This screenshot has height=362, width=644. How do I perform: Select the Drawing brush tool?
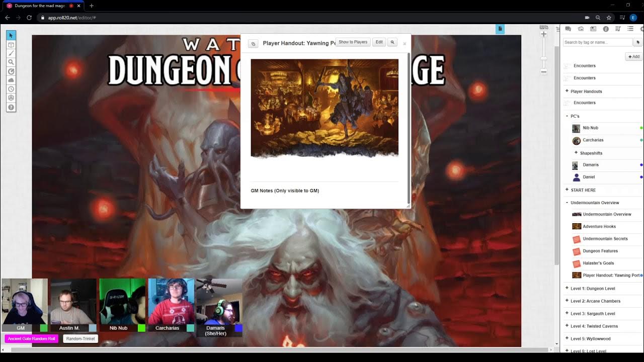click(11, 53)
